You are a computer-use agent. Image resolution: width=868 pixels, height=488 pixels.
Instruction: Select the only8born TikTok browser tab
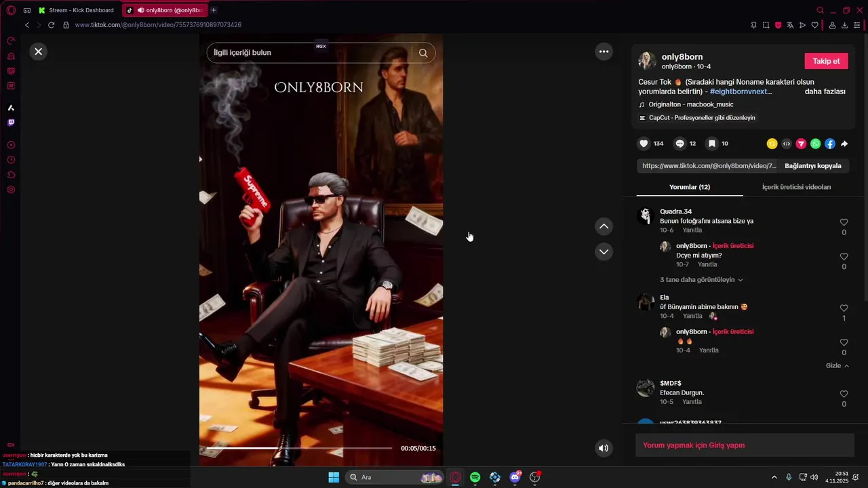(165, 10)
